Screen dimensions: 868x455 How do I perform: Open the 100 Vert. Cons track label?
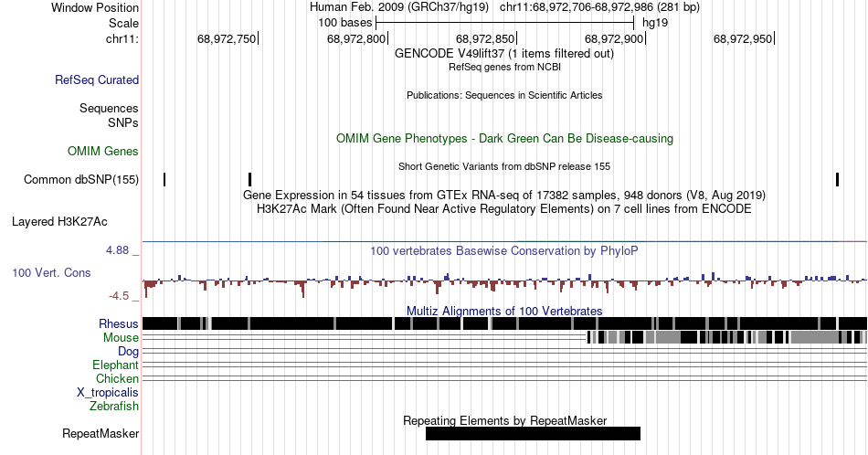[51, 272]
